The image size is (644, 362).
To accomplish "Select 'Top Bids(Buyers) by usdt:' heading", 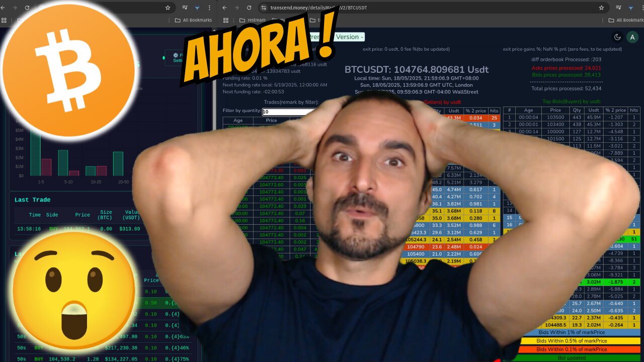I will 572,102.
